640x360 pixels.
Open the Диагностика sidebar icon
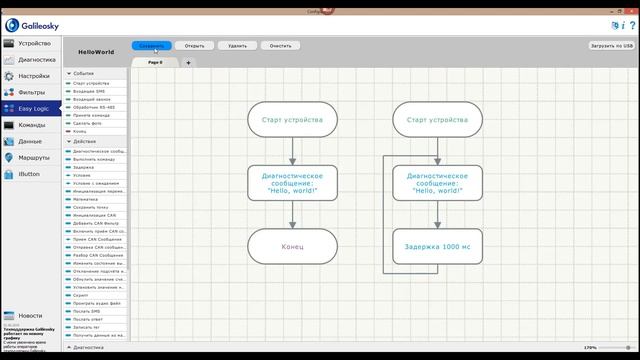[9, 60]
